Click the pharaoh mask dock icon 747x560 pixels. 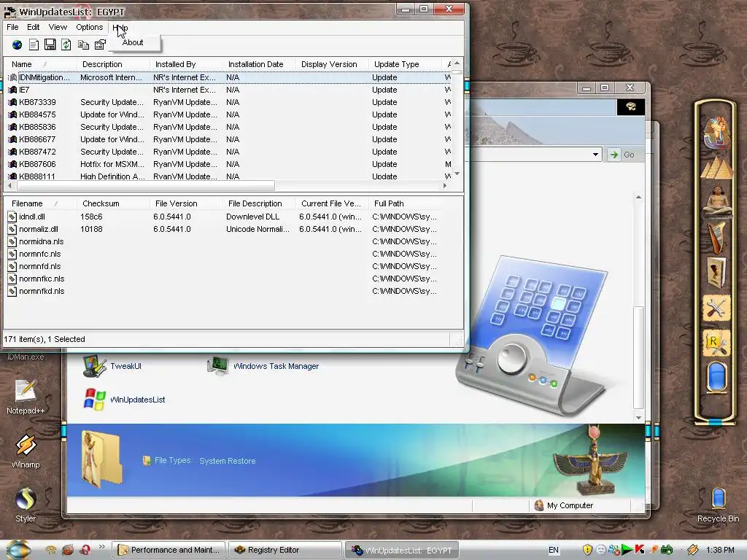coord(716,132)
